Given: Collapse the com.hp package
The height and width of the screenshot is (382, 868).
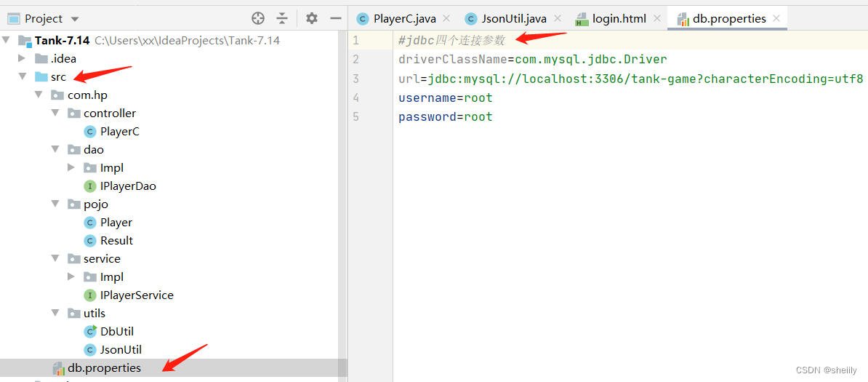Looking at the screenshot, I should coord(39,95).
